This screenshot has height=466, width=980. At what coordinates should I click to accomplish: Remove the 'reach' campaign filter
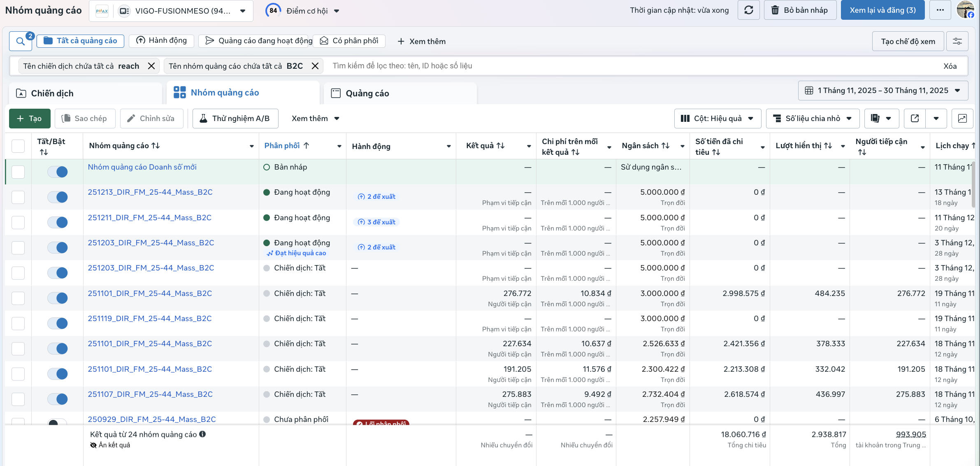[151, 66]
